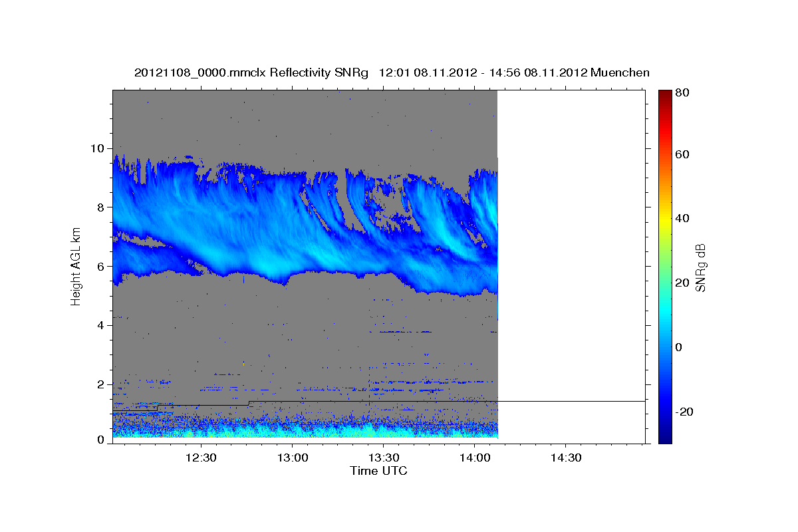Click the 'Muenchen' word in the title
The width and height of the screenshot is (798, 532).
coord(620,72)
